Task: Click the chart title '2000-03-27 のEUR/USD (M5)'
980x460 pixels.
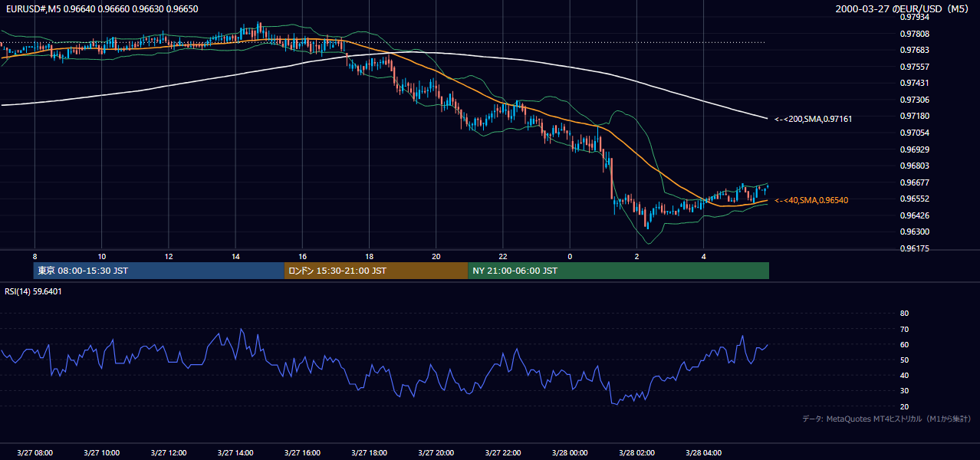Action: pos(903,8)
